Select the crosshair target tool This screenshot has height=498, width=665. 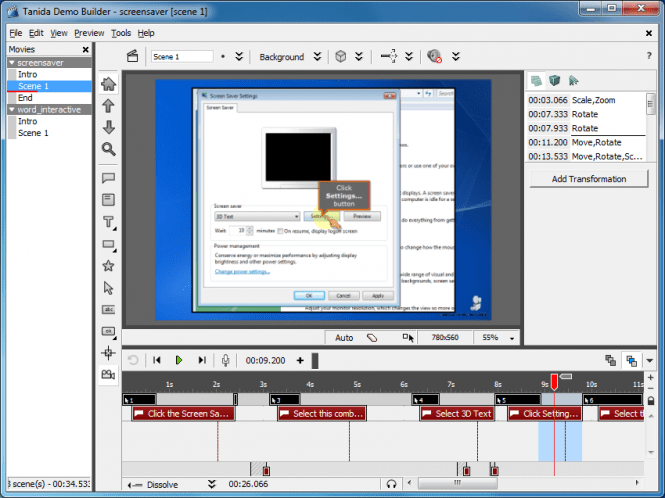click(109, 353)
